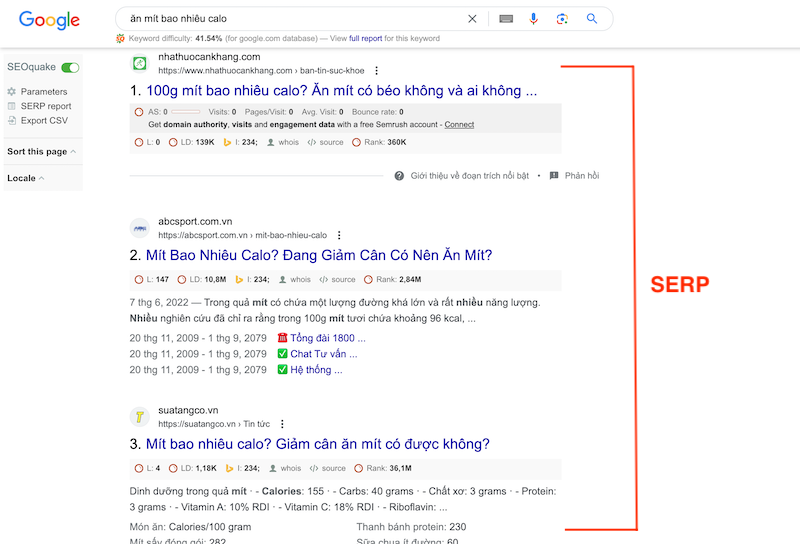Image resolution: width=800 pixels, height=544 pixels.
Task: Click the nhathuocankhang.com favicon
Action: (139, 63)
